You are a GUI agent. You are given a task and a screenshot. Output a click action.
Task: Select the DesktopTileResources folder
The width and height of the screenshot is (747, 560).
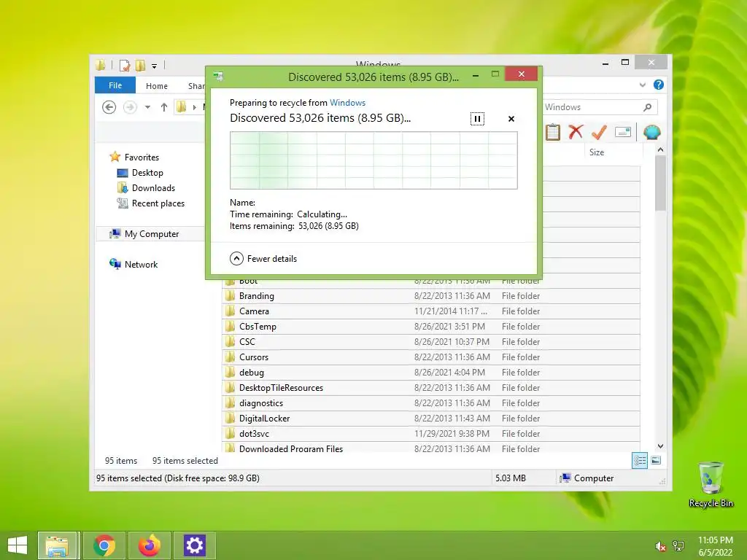click(430, 388)
